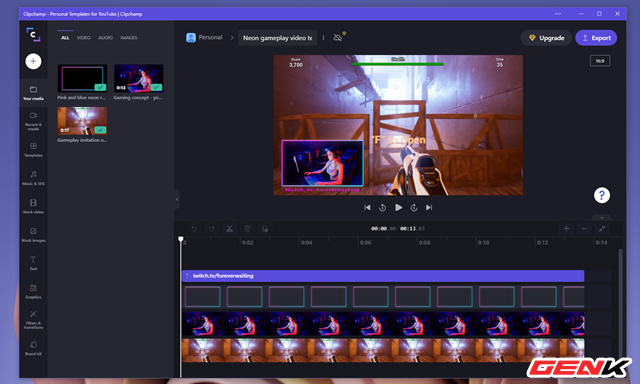Click the Export button
640x384 pixels.
(x=596, y=38)
